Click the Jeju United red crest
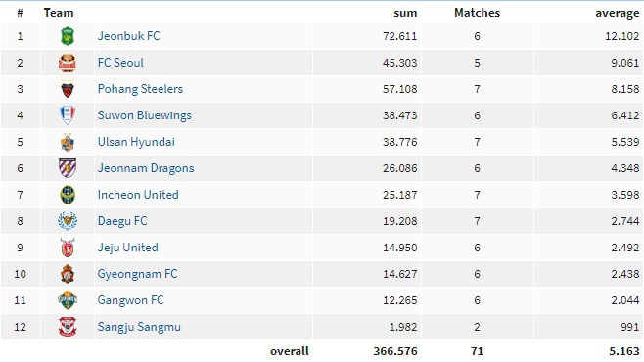Screen dimensions: 644x362 click(68, 248)
